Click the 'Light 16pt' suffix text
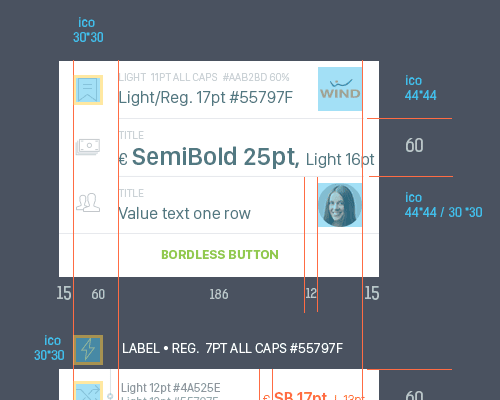The image size is (500, 400). tap(340, 160)
